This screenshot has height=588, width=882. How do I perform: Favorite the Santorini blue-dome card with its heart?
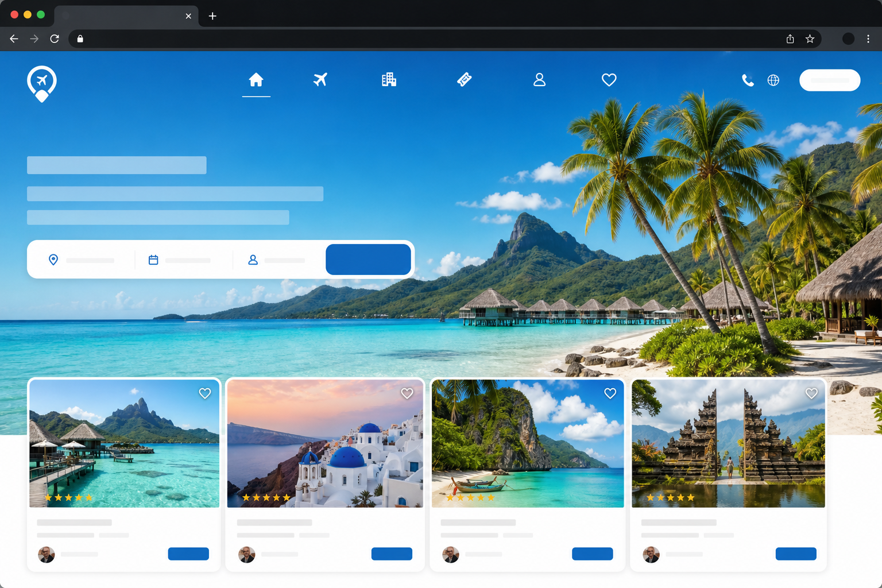click(407, 393)
